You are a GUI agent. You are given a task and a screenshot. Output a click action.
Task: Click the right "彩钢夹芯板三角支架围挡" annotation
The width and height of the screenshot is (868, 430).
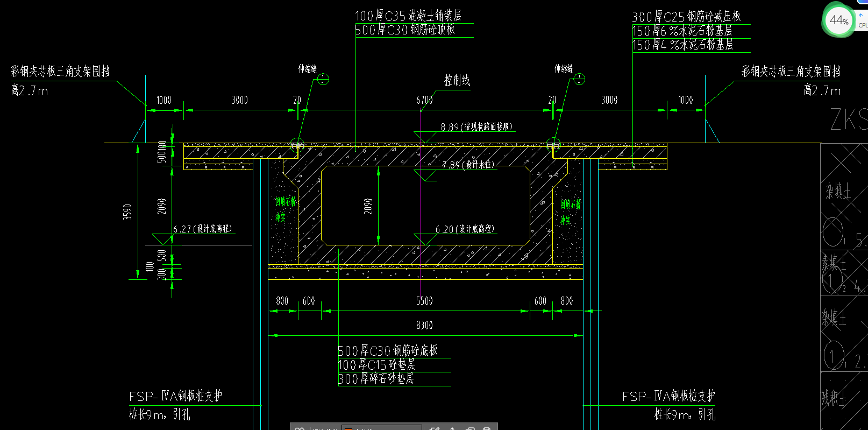(x=791, y=71)
